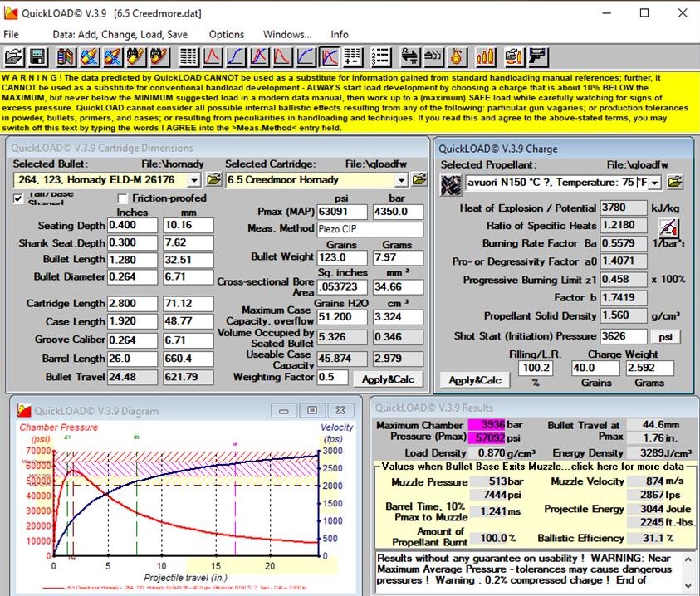This screenshot has width=700, height=596.
Task: Click the Shot Start Pressure value field
Action: pyautogui.click(x=624, y=336)
